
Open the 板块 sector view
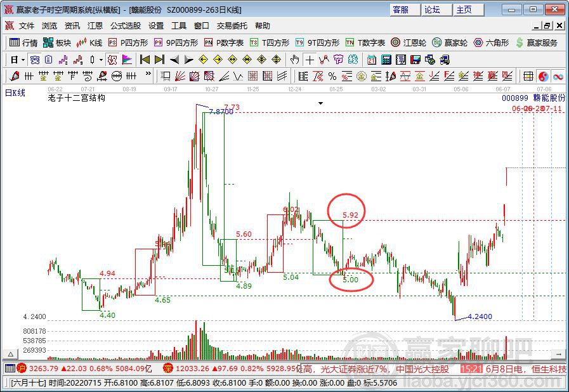(57, 43)
